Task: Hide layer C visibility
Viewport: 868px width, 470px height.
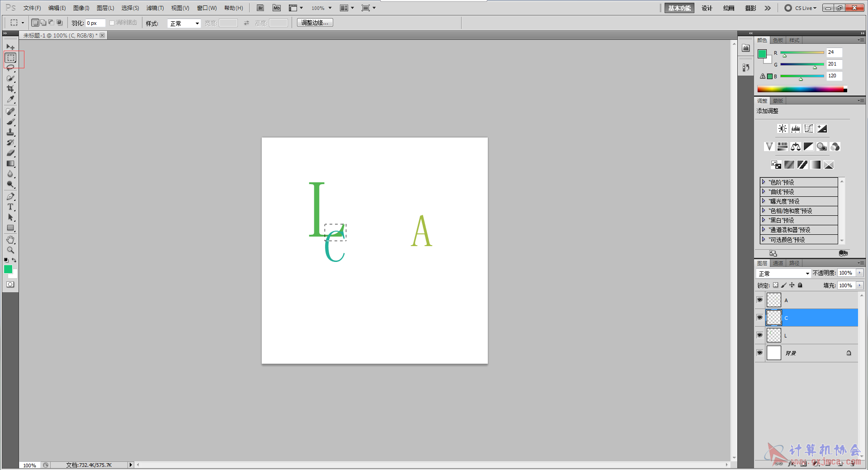Action: (x=759, y=318)
